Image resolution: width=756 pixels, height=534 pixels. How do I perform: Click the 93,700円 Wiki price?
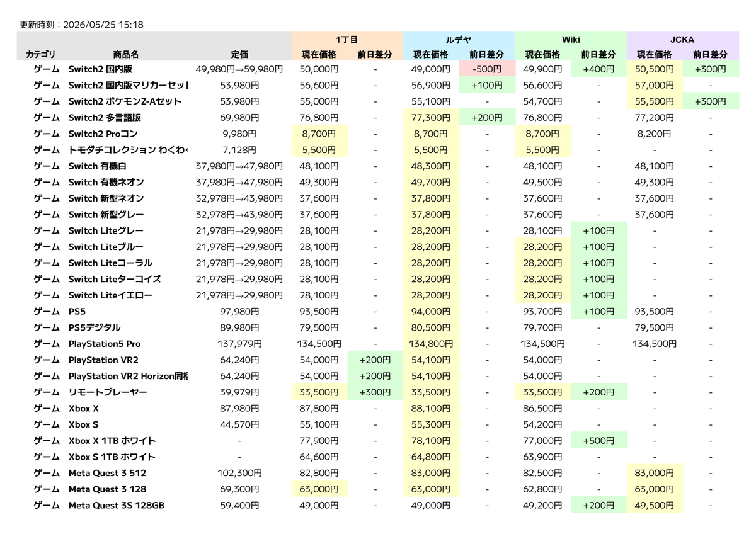(x=543, y=311)
